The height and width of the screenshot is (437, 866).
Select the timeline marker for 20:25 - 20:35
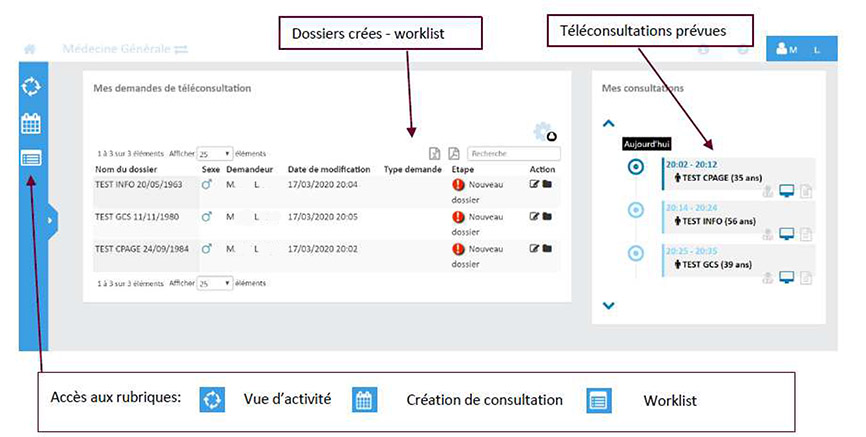[636, 253]
